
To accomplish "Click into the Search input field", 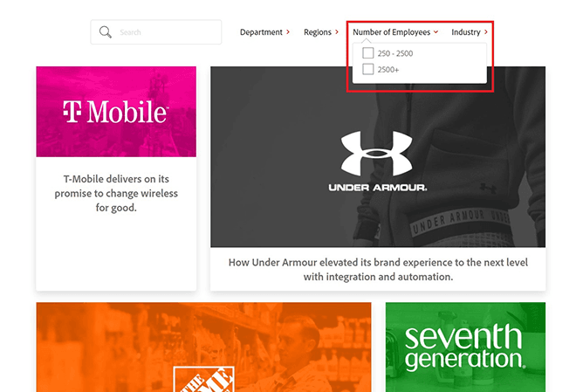I will (156, 32).
